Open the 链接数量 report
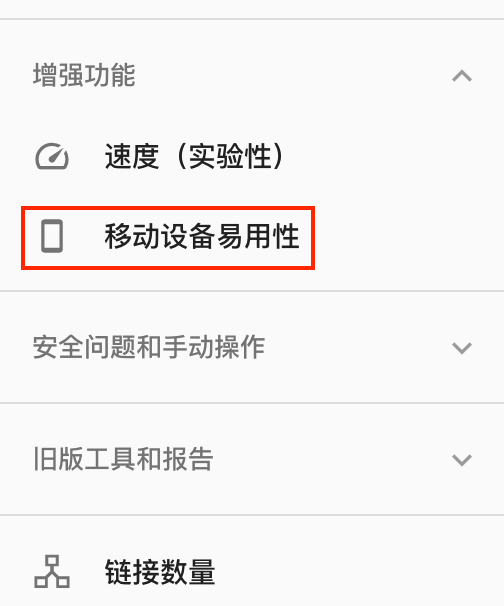 [252, 572]
